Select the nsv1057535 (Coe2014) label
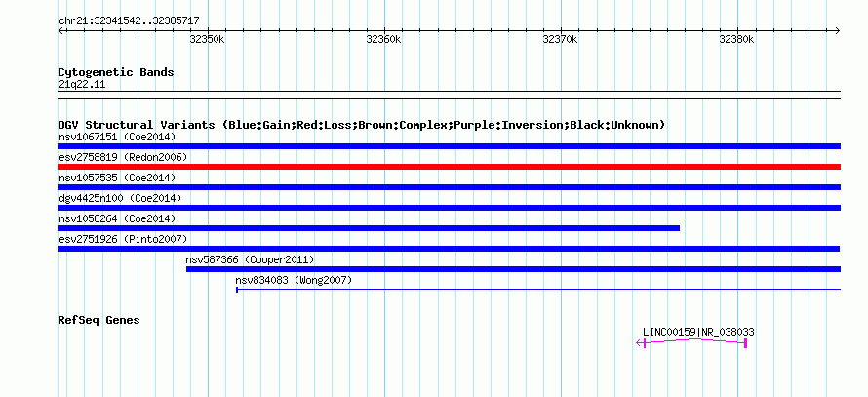The image size is (868, 397). click(x=117, y=178)
